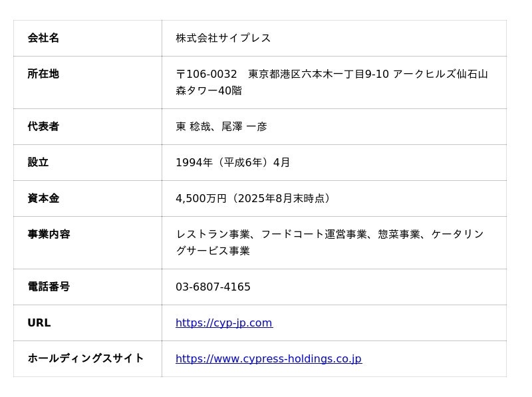532x397 pixels.
Task: Click representative names 東 稔哉、尾澤 一彦
Action: tap(221, 126)
